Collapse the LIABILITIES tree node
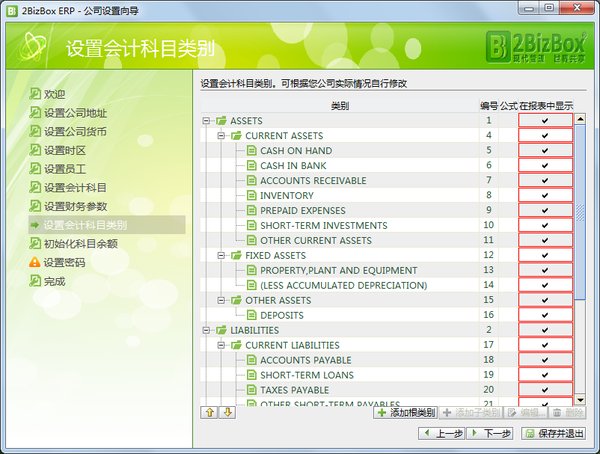Screen dimensions: 600x454 point(206,330)
